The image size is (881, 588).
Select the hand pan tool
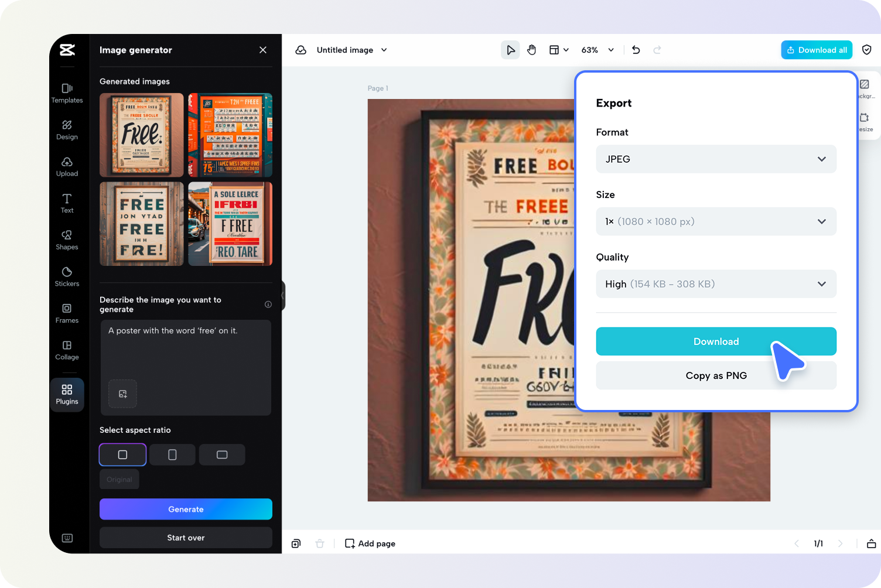[532, 50]
